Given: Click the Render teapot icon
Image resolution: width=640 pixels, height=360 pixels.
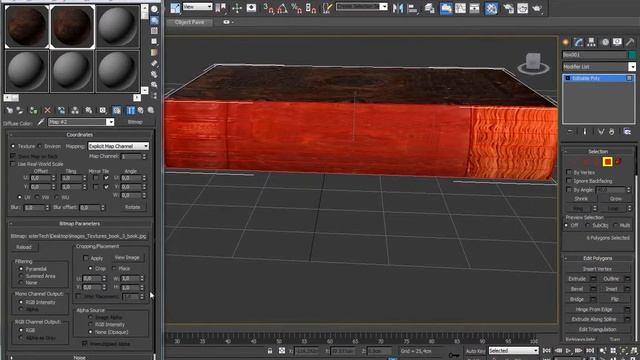Looking at the screenshot, I should pos(537,8).
